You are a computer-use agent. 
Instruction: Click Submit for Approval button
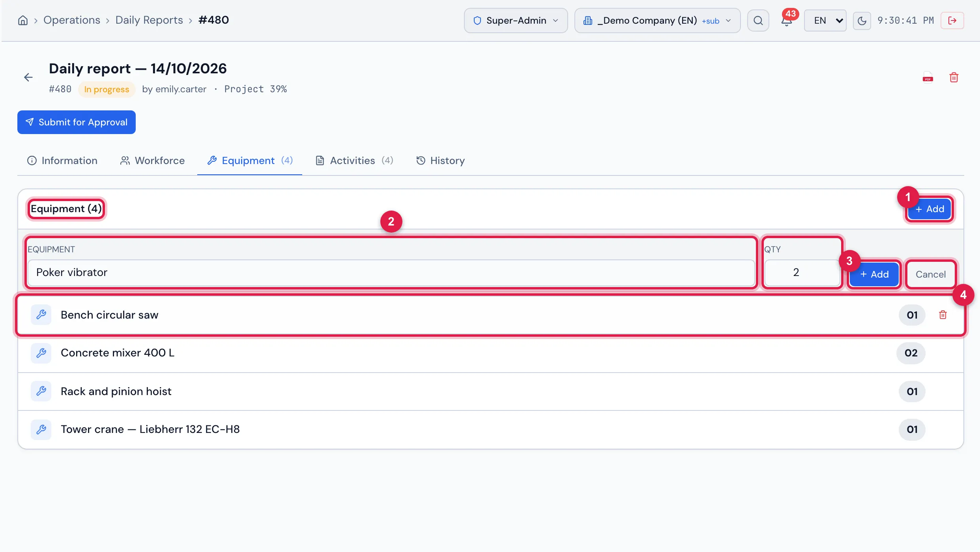pos(77,122)
